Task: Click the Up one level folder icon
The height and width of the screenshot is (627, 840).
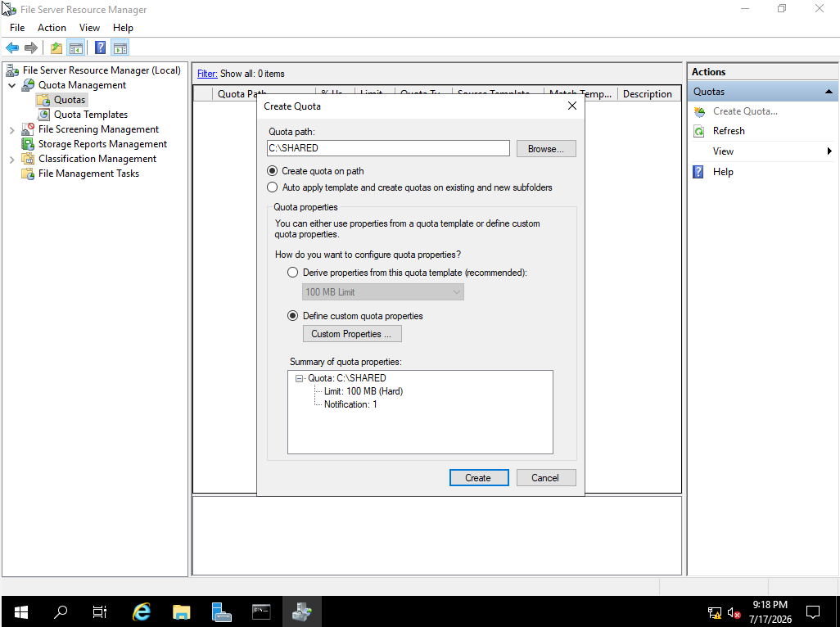Action: tap(56, 48)
